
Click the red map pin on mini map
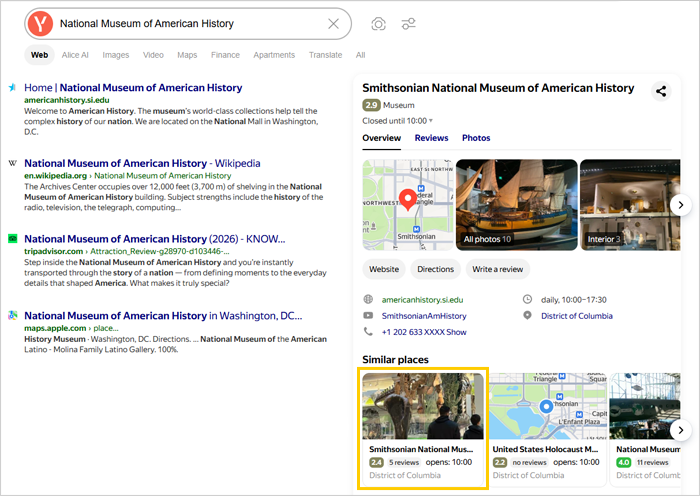[408, 199]
